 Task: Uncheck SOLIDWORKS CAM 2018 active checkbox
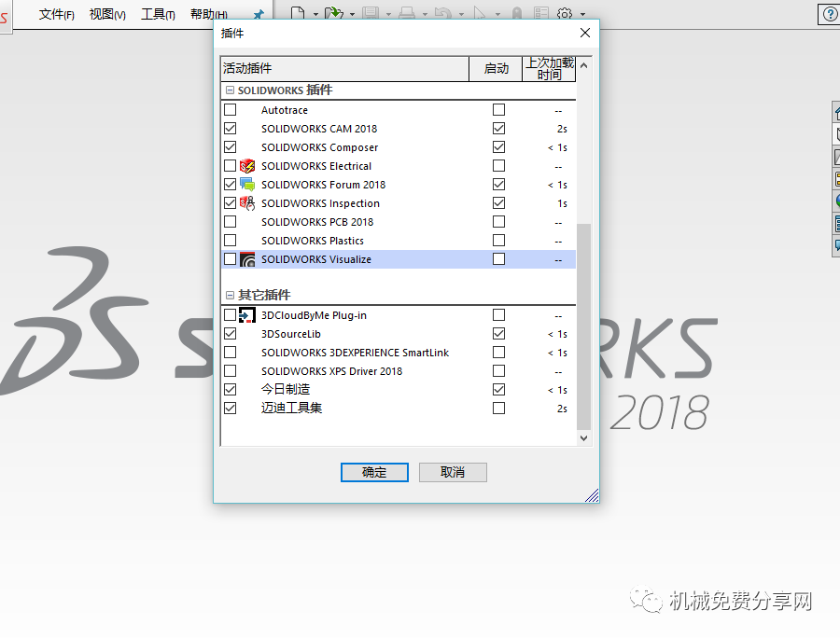pyautogui.click(x=231, y=129)
